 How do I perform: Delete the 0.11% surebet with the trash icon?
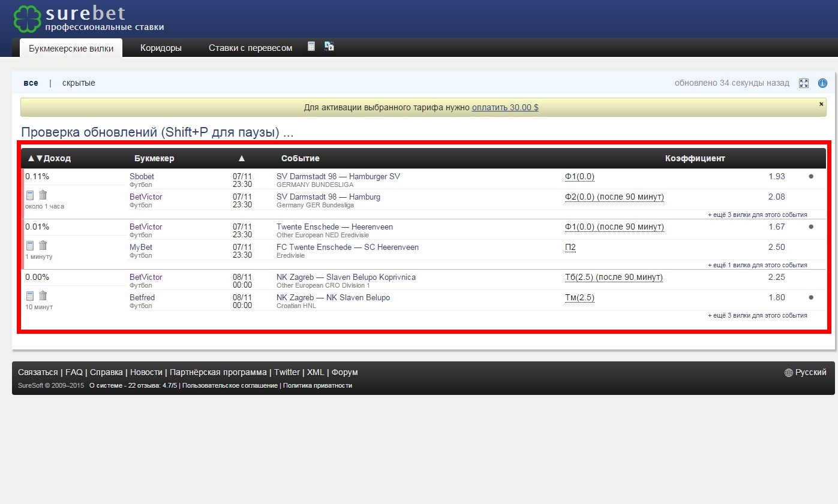43,195
